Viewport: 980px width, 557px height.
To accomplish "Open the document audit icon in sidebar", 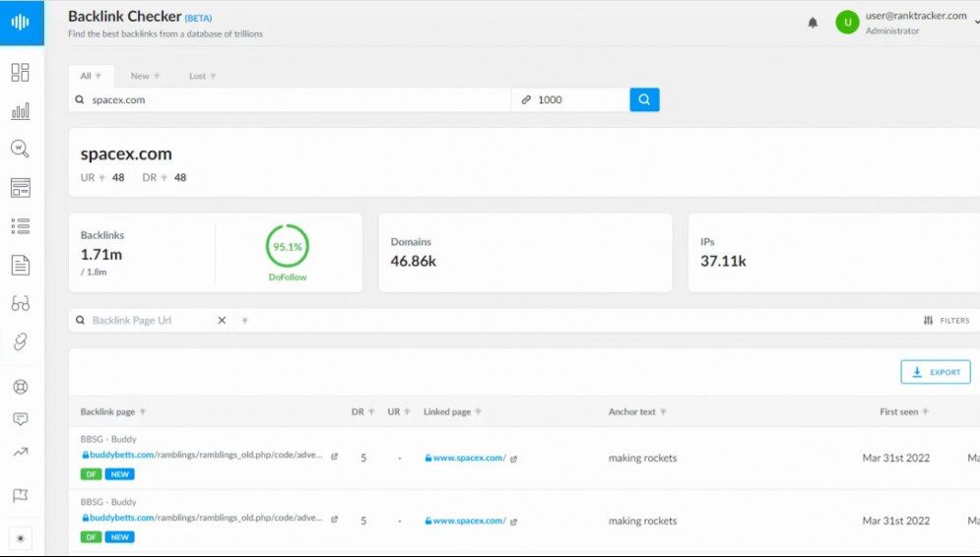I will 20,265.
